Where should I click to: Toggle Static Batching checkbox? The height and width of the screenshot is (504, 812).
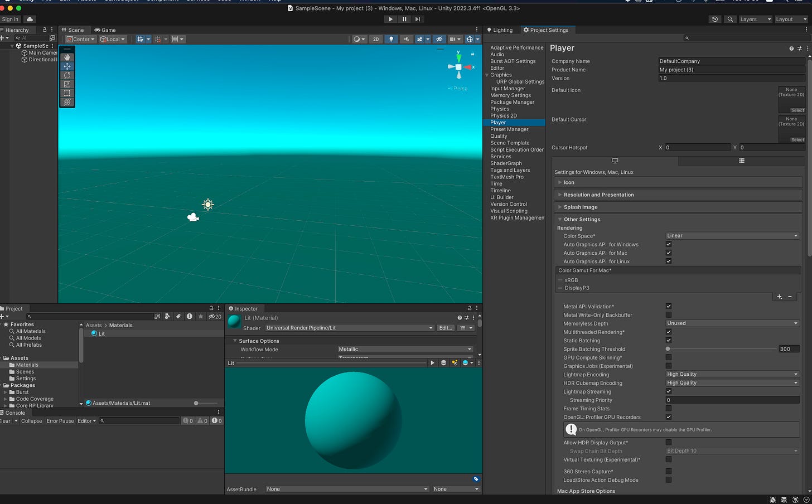[669, 340]
